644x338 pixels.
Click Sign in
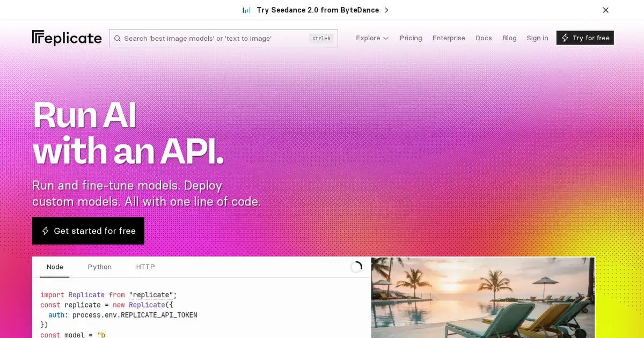[x=537, y=38]
